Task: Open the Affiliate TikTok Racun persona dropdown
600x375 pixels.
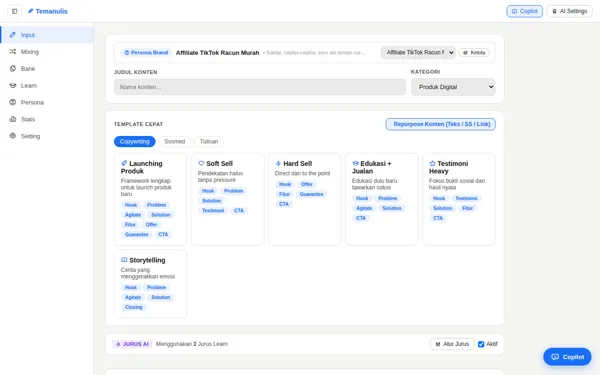Action: [x=418, y=52]
